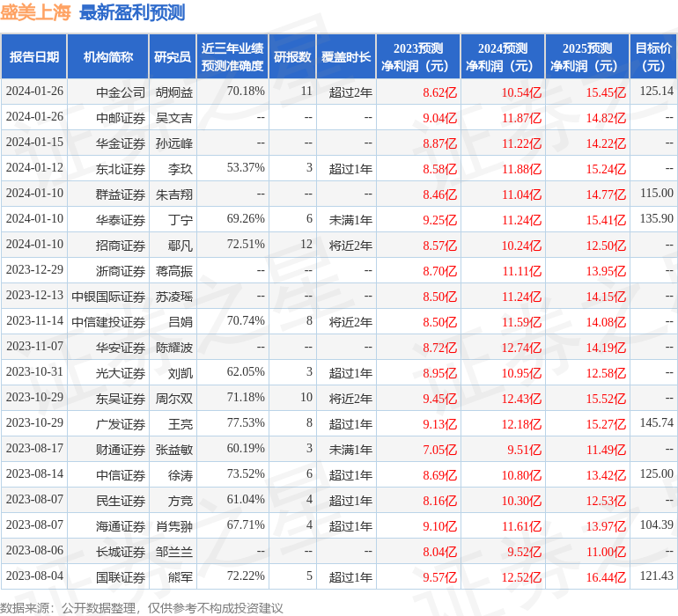The width and height of the screenshot is (678, 616).
Task: Click 2025 forecast value 15.52亿
Action: tap(606, 398)
